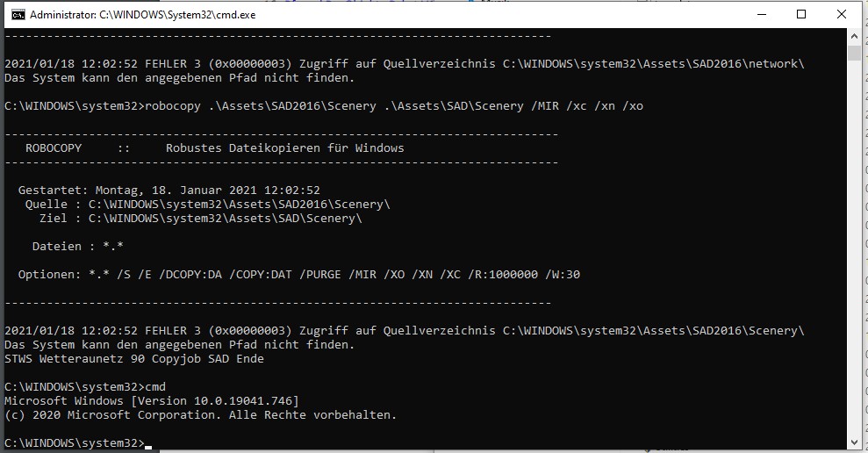This screenshot has width=868, height=453.
Task: Click the final C:\WINDOWS\system32> prompt line
Action: [x=75, y=443]
